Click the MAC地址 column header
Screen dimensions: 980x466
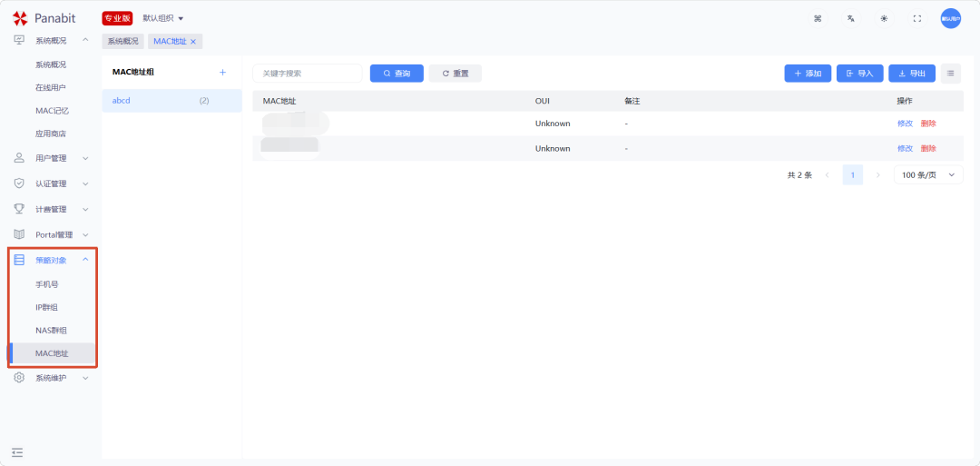pos(279,101)
